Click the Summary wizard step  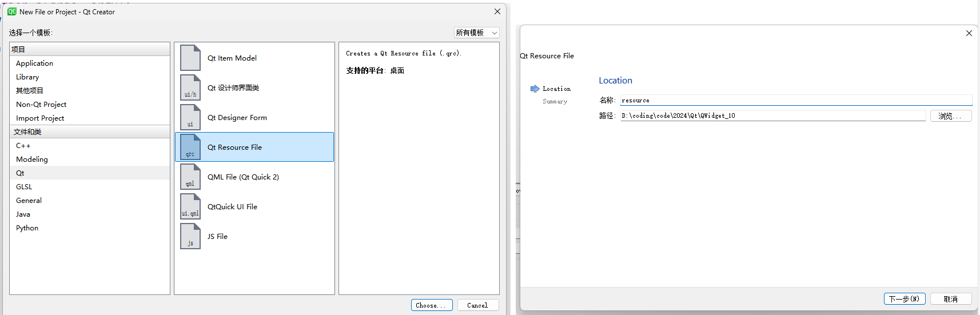[x=555, y=101]
